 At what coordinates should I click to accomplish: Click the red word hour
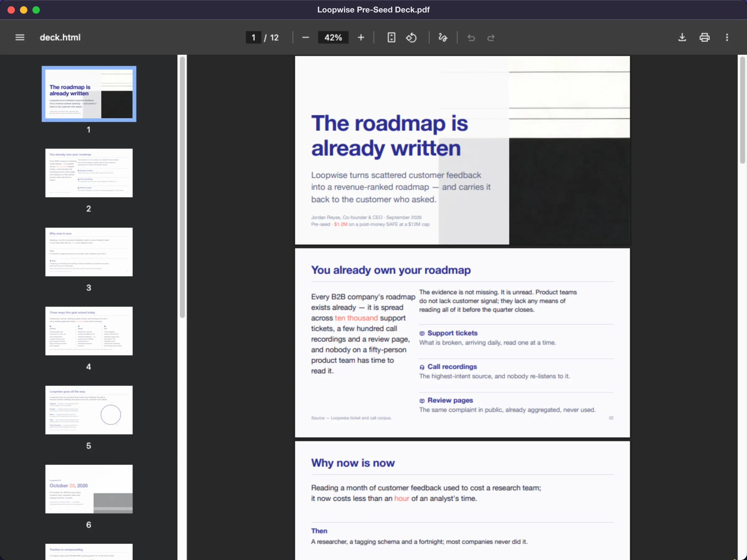402,499
